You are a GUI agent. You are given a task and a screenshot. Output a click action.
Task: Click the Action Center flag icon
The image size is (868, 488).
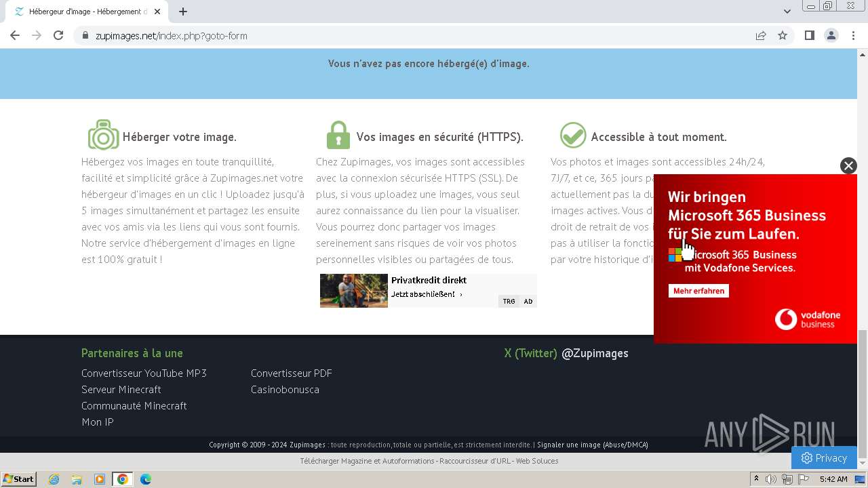803,479
